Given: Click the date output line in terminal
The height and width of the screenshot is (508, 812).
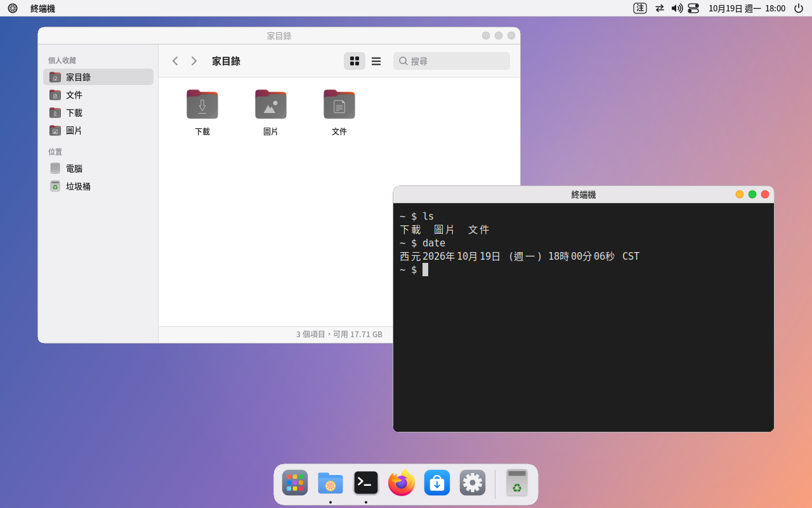Looking at the screenshot, I should [520, 257].
